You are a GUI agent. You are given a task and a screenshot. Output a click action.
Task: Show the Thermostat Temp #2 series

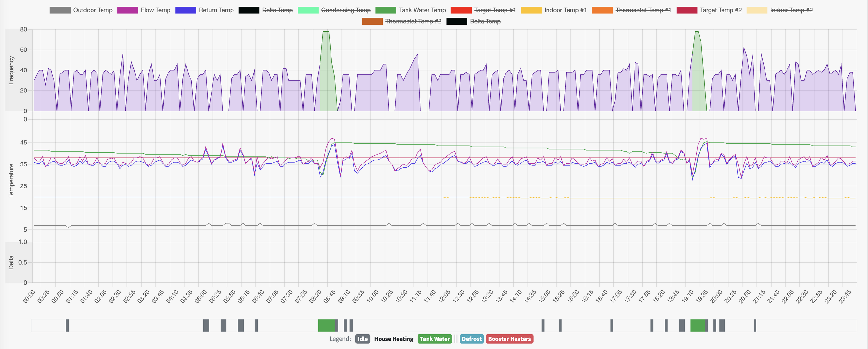pos(413,21)
